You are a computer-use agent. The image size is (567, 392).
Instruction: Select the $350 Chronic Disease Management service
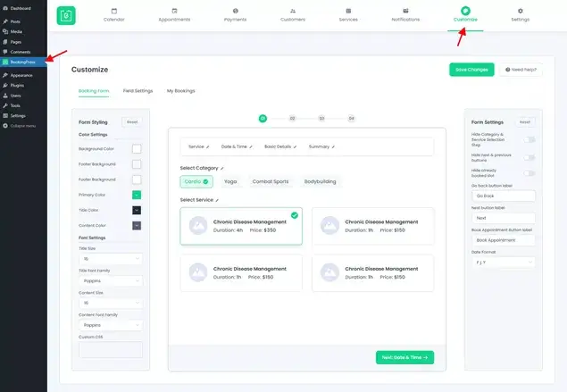point(241,226)
